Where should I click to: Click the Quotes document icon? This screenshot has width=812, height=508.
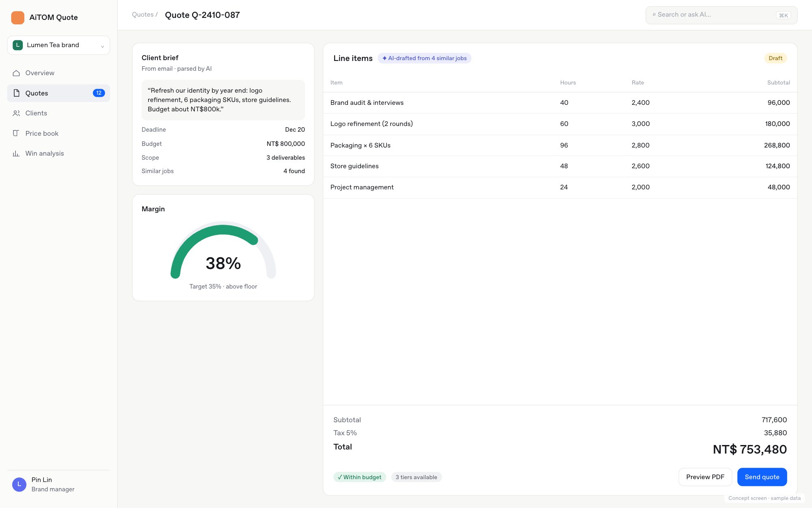tap(16, 93)
